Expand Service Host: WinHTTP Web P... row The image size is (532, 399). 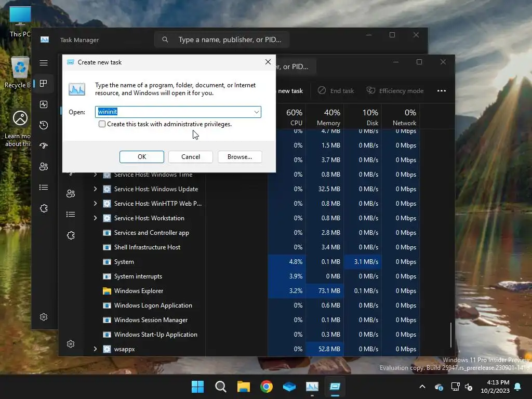[96, 204]
